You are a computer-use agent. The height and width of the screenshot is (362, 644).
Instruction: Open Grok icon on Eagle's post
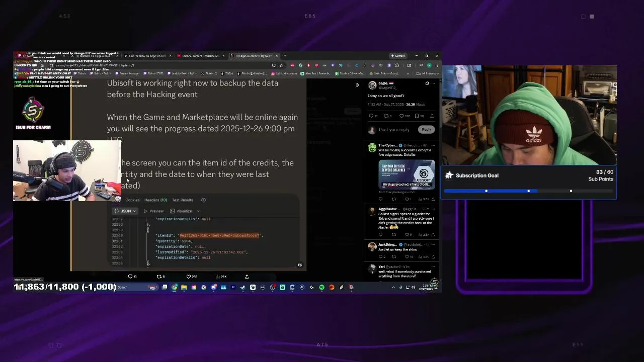(x=427, y=83)
